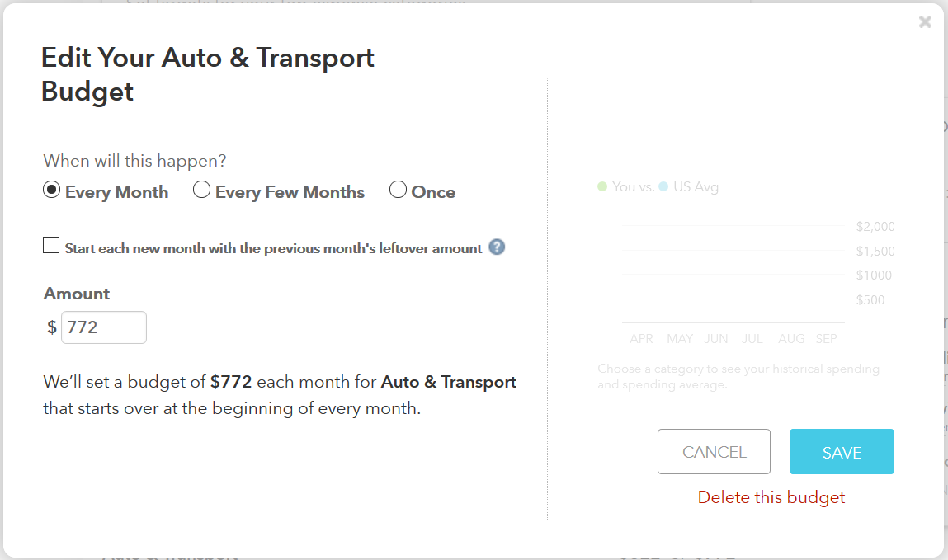
Task: Enable previous month's leftover rollover checkbox
Action: click(x=51, y=246)
